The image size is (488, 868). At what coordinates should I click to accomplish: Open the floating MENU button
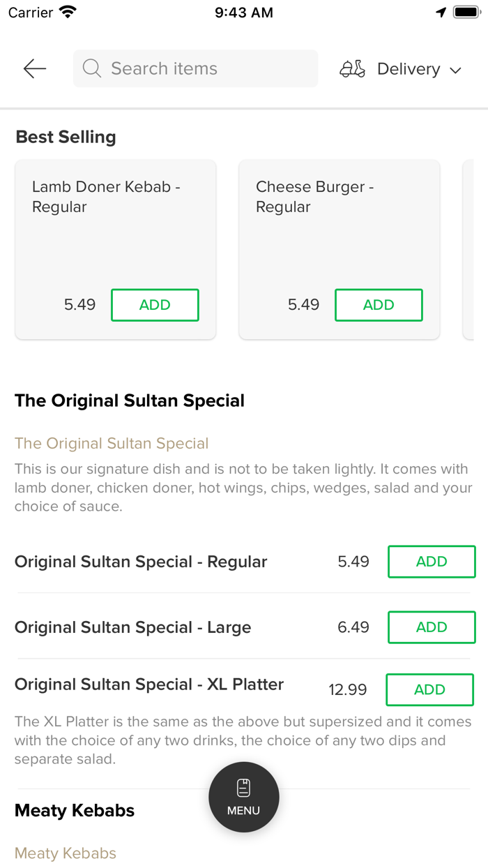243,797
